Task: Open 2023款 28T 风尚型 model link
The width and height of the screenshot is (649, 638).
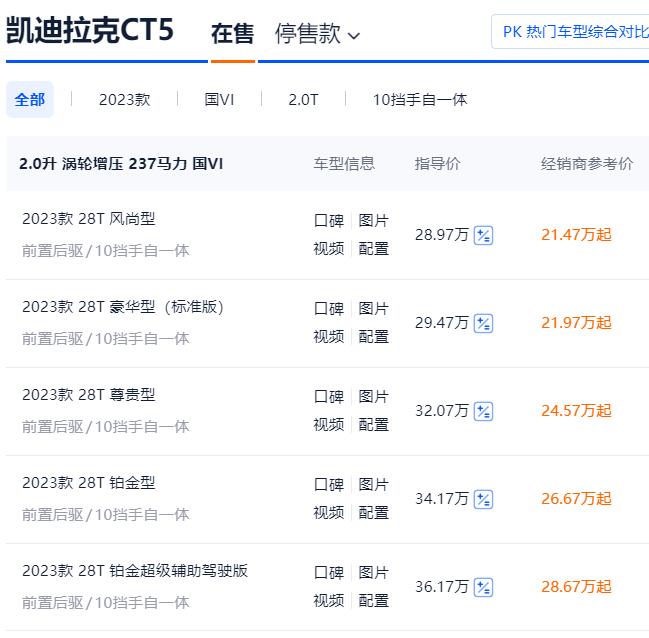Action: pos(89,219)
